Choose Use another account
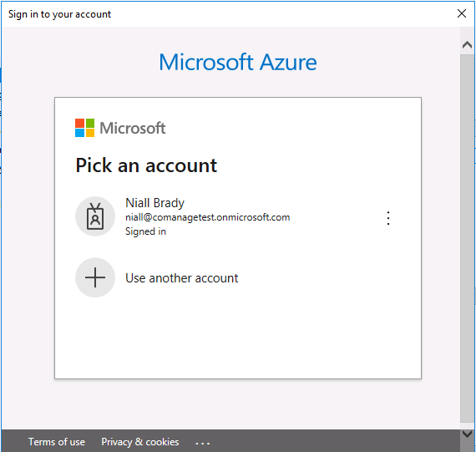476x452 pixels. click(181, 278)
